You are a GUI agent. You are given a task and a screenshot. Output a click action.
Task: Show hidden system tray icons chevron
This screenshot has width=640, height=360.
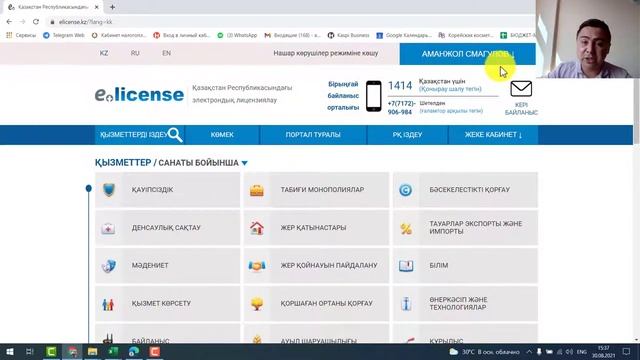pyautogui.click(x=529, y=351)
